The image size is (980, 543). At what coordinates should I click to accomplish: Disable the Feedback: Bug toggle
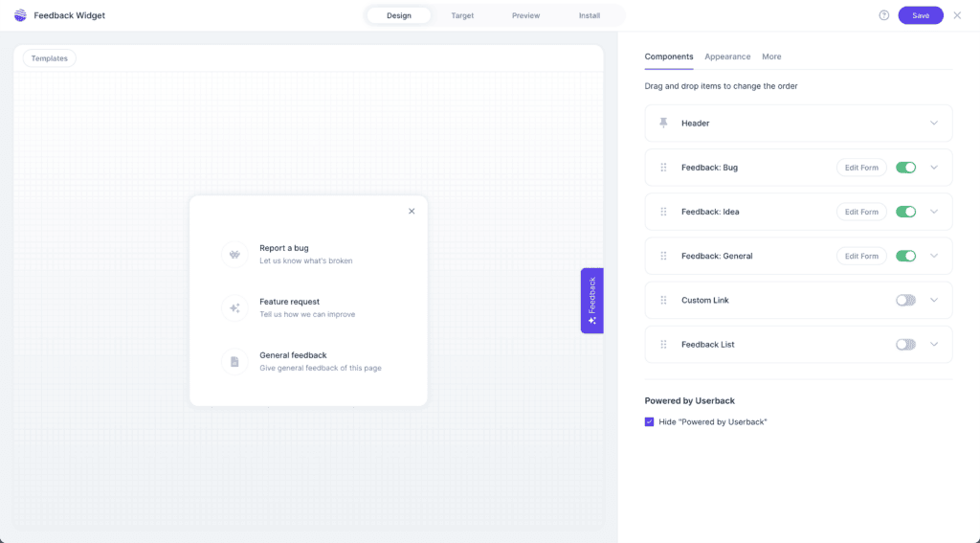coord(905,168)
